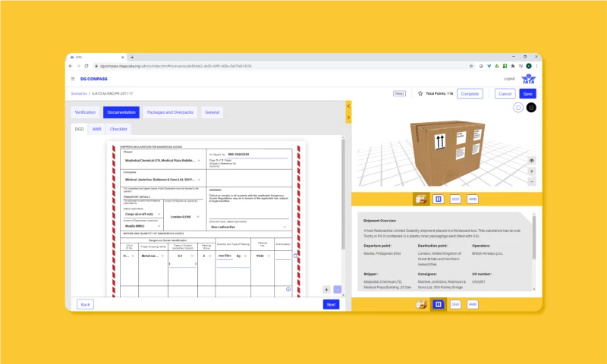The width and height of the screenshot is (607, 364).
Task: Switch to the Documentation tab
Action: pos(121,112)
